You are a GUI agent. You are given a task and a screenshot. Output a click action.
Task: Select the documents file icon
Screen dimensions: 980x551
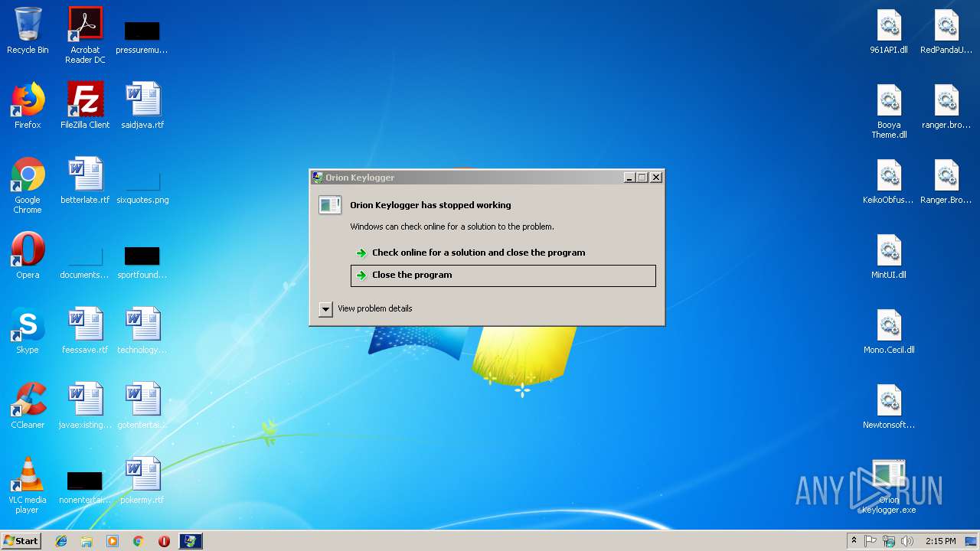point(85,263)
